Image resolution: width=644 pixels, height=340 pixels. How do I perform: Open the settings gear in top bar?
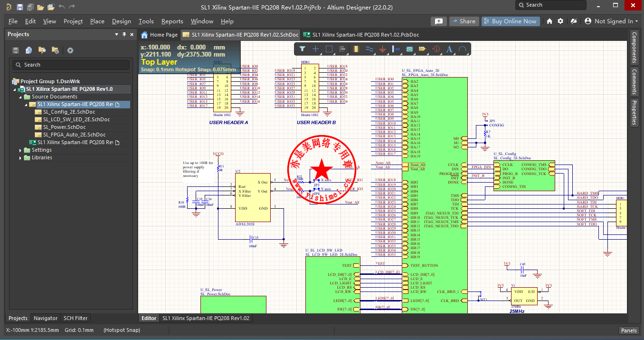tap(560, 21)
